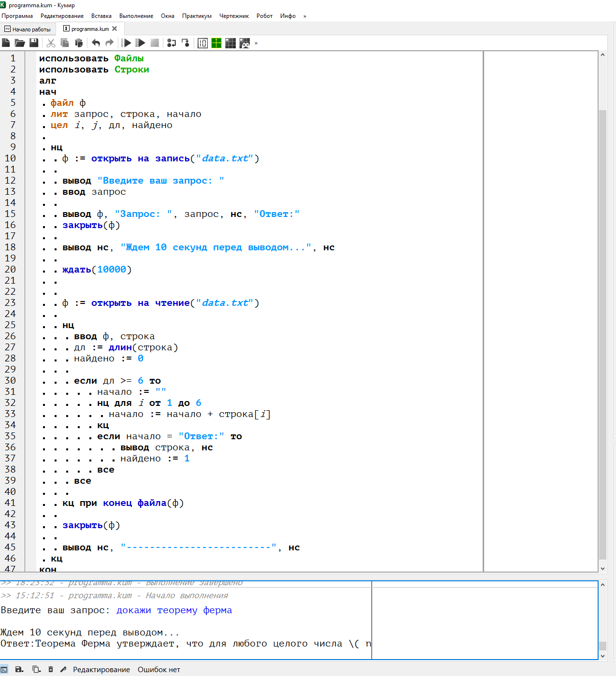Image resolution: width=616 pixels, height=676 pixels.
Task: Open the Выполнение menu
Action: (136, 16)
